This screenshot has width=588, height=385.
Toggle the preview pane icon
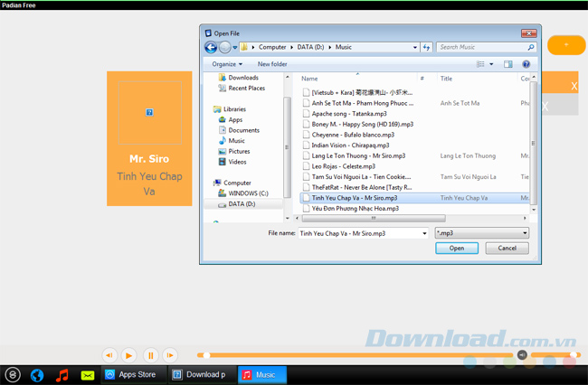tap(507, 64)
